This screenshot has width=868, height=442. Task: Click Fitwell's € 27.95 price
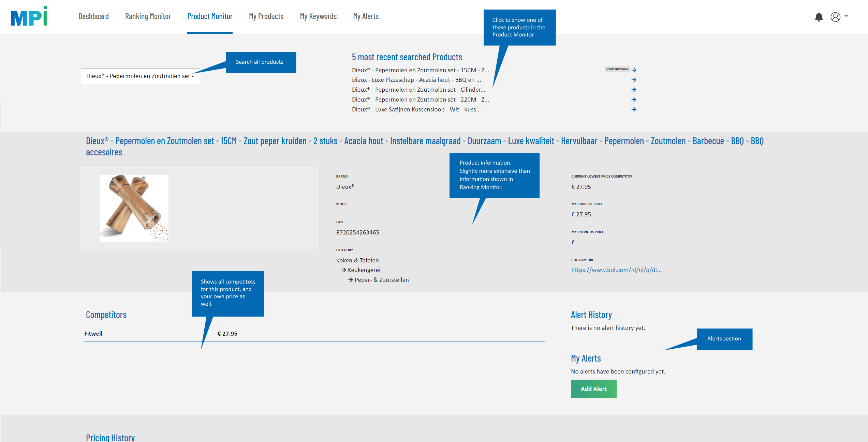(x=227, y=334)
